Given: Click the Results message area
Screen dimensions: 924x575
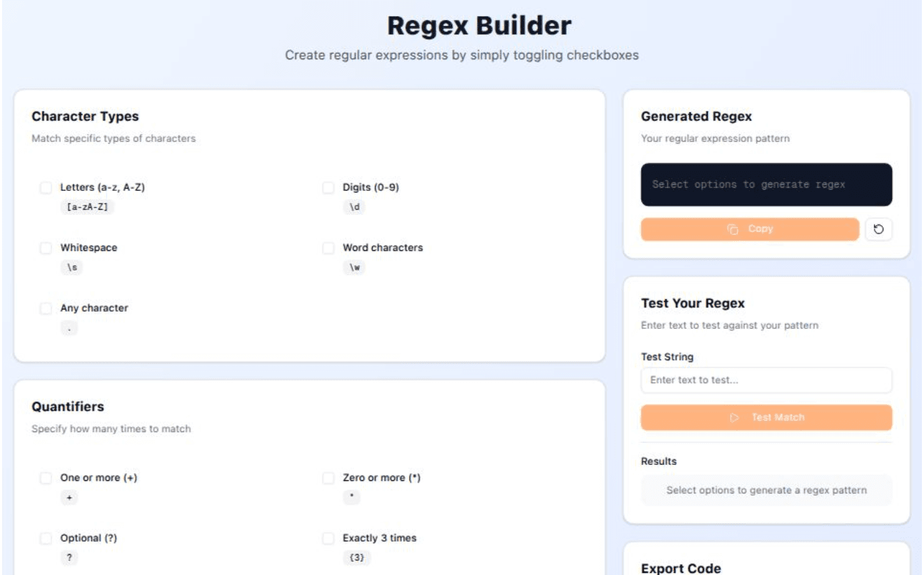Looking at the screenshot, I should 766,490.
